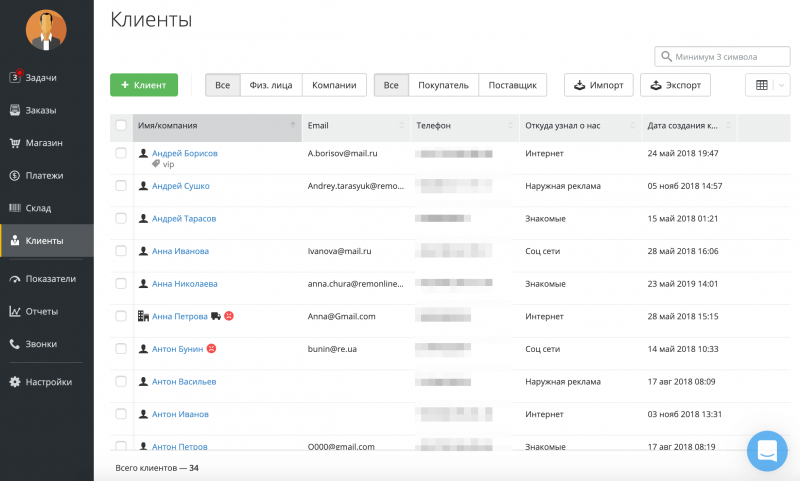Screen dimensions: 800x481
Task: Filter clients by Поставщик tab
Action: [512, 85]
